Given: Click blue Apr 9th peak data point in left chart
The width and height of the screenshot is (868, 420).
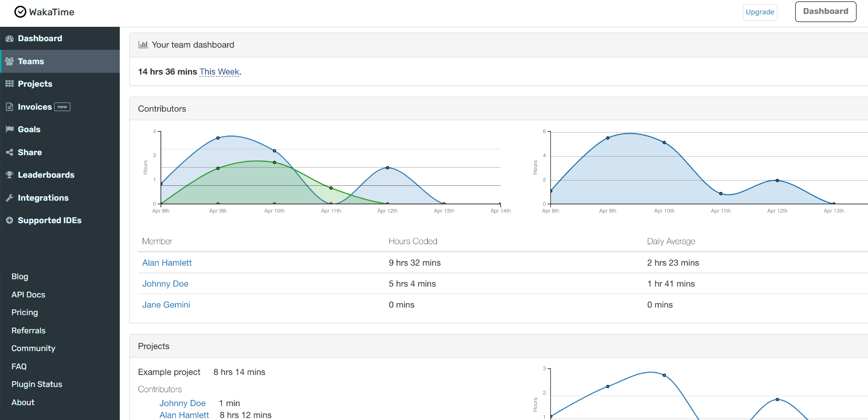Looking at the screenshot, I should (218, 138).
